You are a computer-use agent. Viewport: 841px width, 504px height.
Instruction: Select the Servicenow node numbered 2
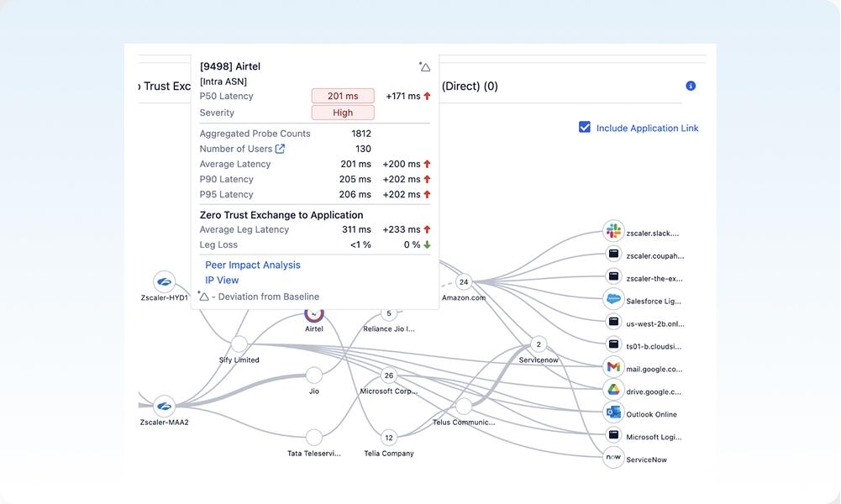click(x=539, y=344)
